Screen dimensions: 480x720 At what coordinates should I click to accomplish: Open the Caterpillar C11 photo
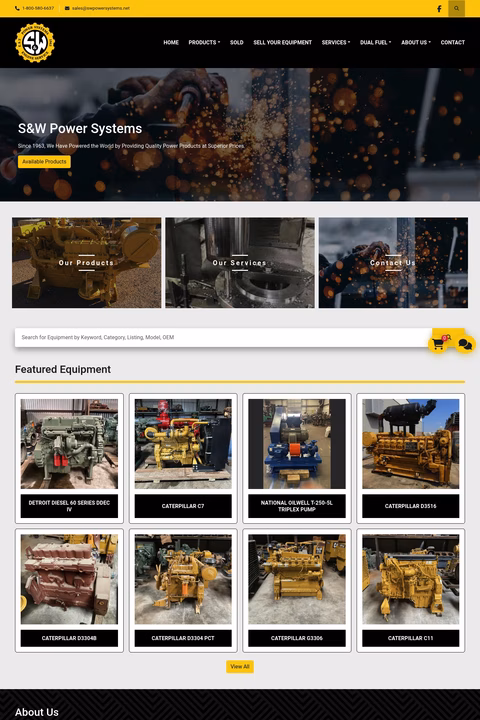click(x=411, y=579)
